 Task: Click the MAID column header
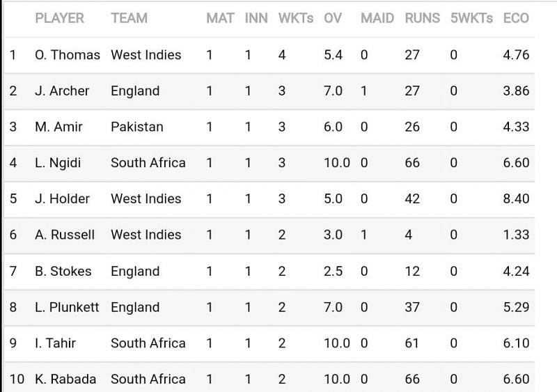point(377,18)
